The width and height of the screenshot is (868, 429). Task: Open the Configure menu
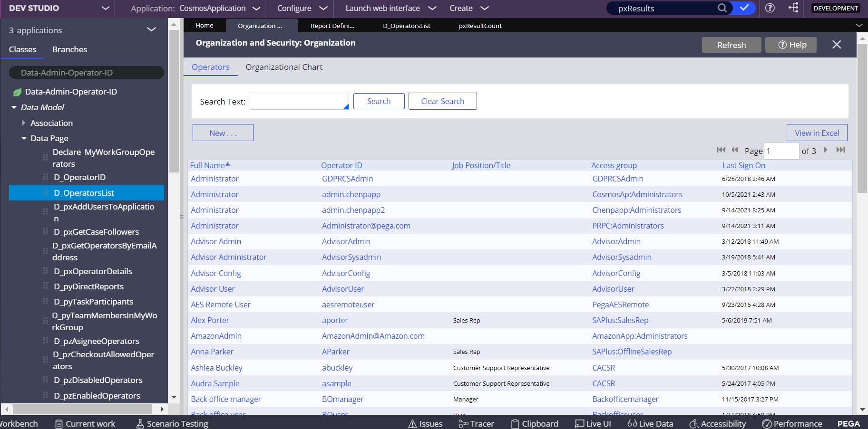tap(302, 9)
